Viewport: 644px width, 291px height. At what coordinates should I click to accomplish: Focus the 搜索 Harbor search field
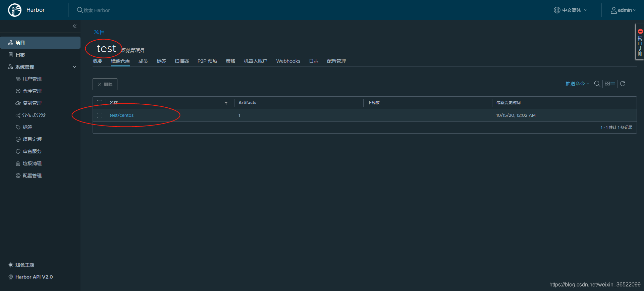click(99, 10)
